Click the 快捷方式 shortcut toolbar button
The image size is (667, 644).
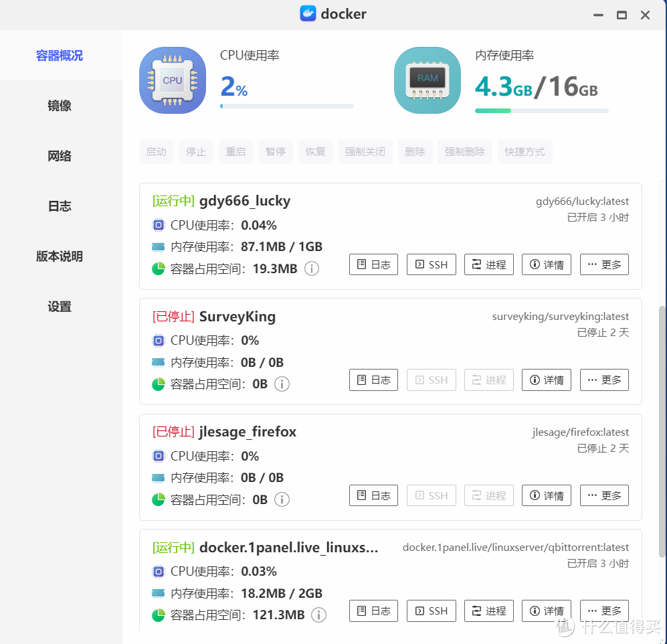tap(525, 151)
